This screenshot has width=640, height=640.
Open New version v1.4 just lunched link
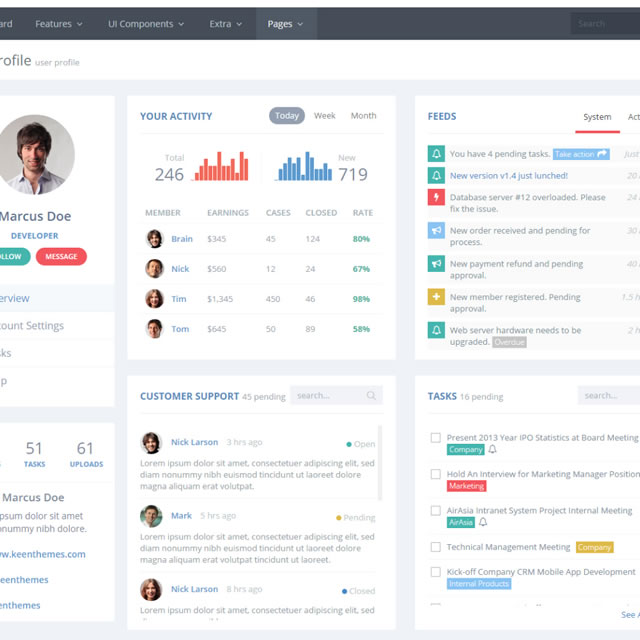(x=509, y=176)
